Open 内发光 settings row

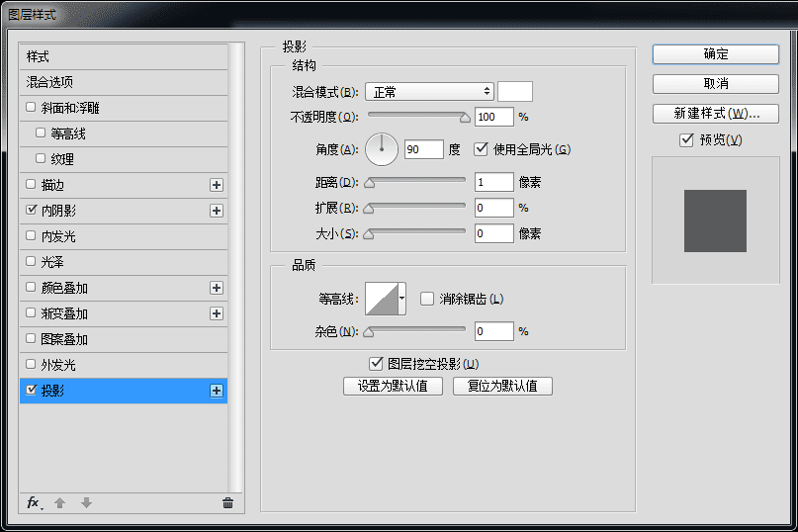tap(124, 236)
